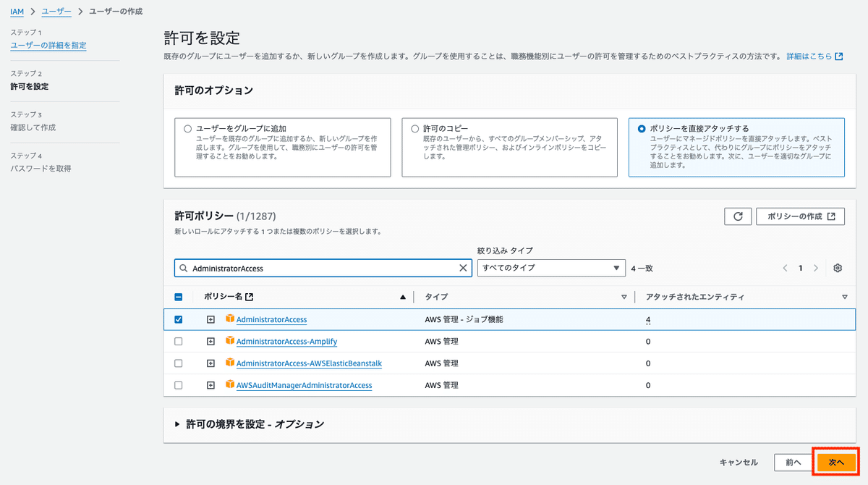The width and height of the screenshot is (868, 485).
Task: Click the orange box icon beside AWSAuditManagerAdministratorAccess
Action: pyautogui.click(x=230, y=384)
